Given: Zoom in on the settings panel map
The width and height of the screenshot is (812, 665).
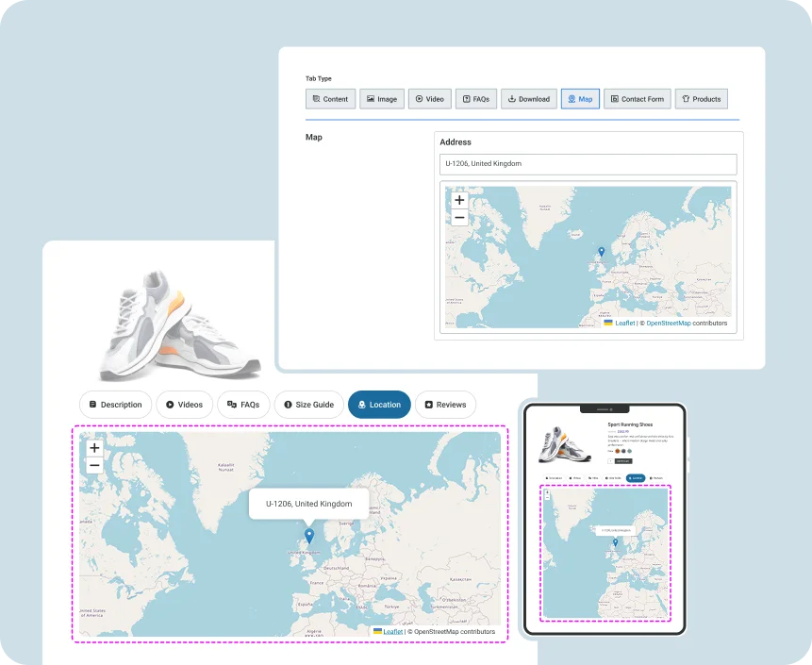Looking at the screenshot, I should pos(459,200).
